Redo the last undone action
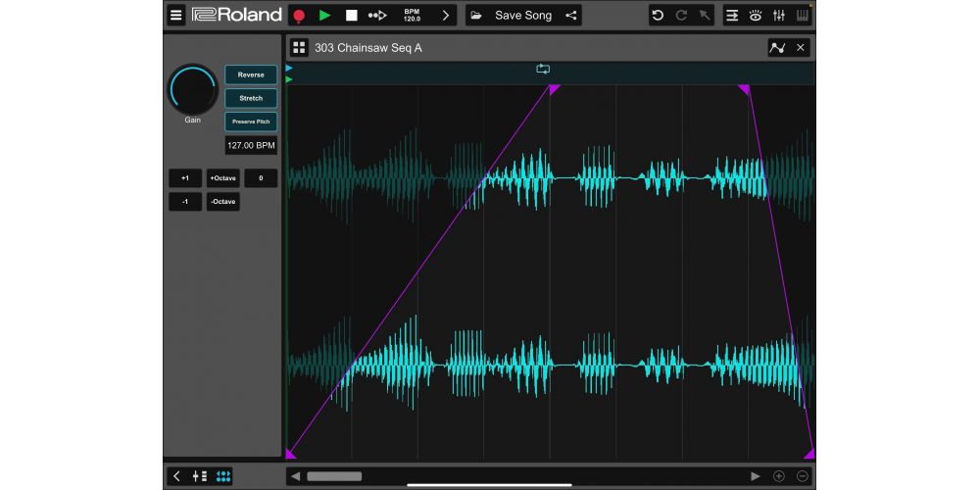The image size is (980, 490). pos(681,16)
